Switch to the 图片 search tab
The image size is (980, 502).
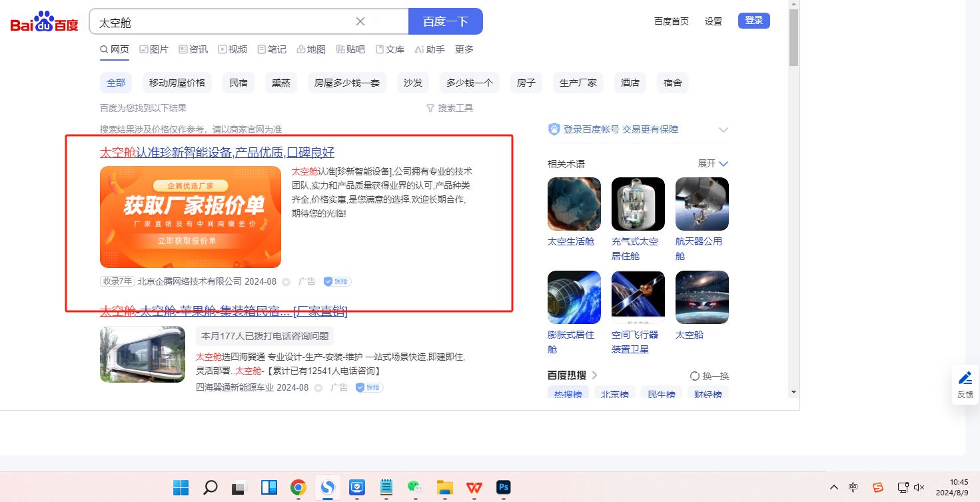pos(154,49)
